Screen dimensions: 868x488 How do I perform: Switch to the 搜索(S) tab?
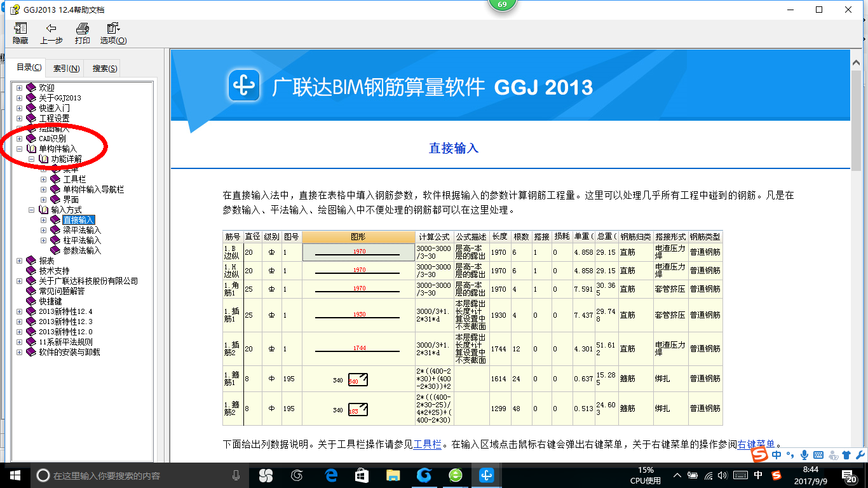pos(104,69)
